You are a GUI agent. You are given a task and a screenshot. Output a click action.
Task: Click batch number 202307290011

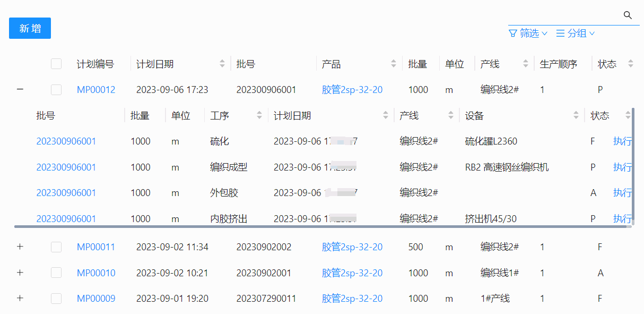tap(266, 299)
